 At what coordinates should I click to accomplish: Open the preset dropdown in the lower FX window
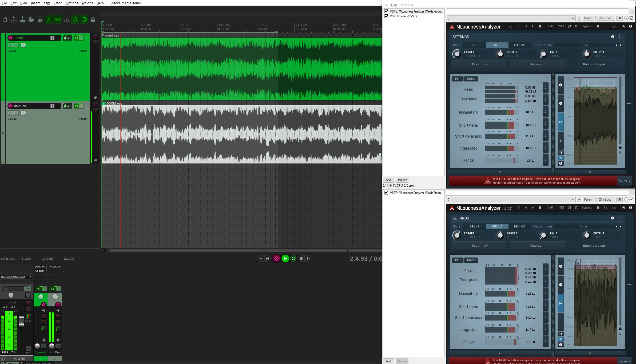pos(511,199)
